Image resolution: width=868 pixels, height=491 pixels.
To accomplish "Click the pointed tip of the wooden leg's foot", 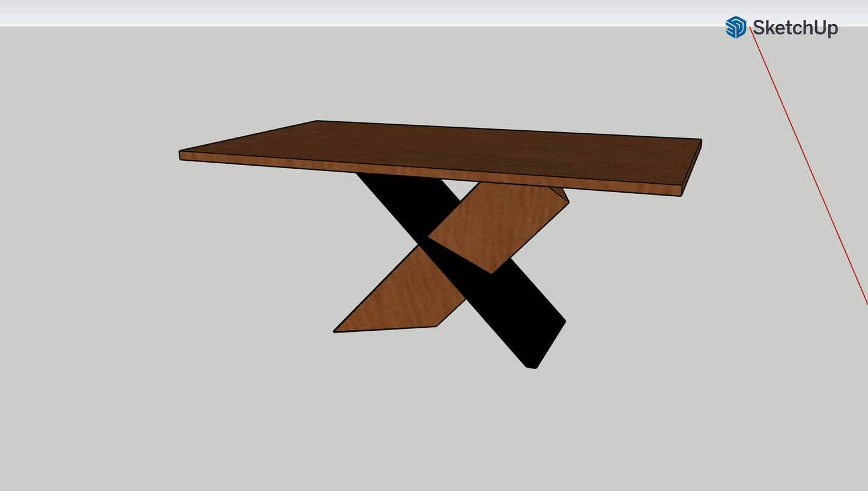I will pyautogui.click(x=335, y=331).
